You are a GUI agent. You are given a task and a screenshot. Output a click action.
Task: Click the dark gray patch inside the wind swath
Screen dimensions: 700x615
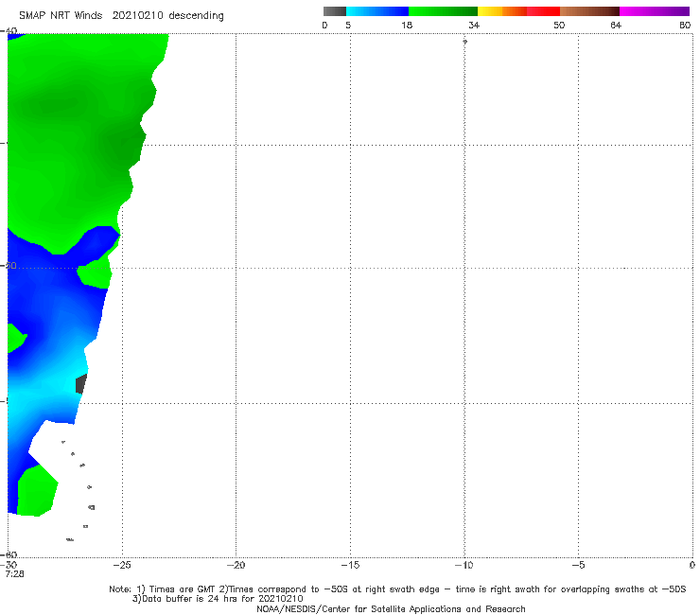(x=80, y=384)
